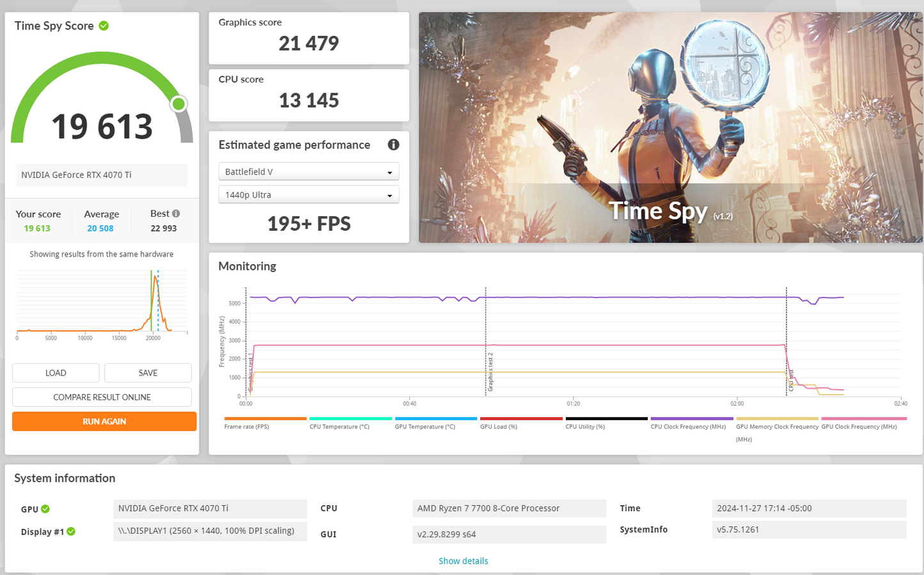
Task: Click the green gauge indicator knob
Action: pos(178,104)
